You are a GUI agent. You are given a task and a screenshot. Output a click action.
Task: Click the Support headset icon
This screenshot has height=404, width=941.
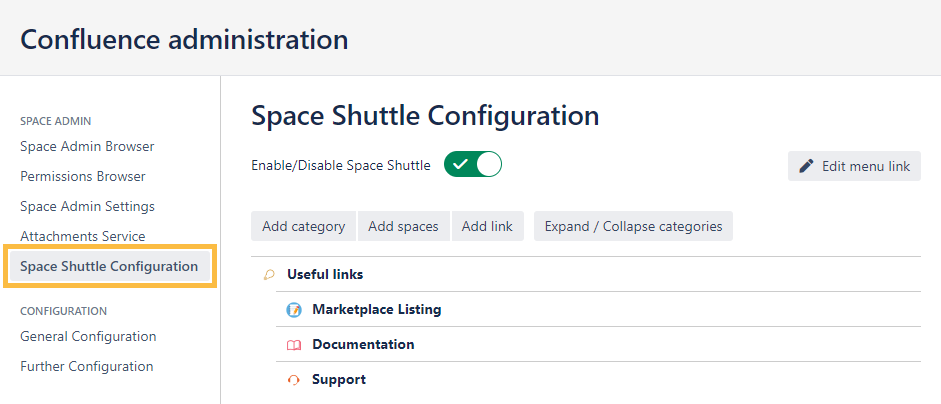[294, 380]
